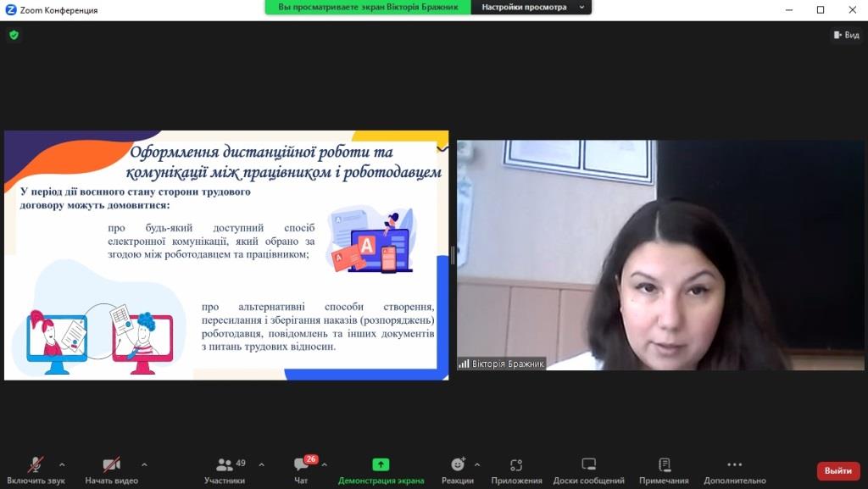Minimize the Zoom window
Viewport: 868px width, 489px height.
pos(789,10)
